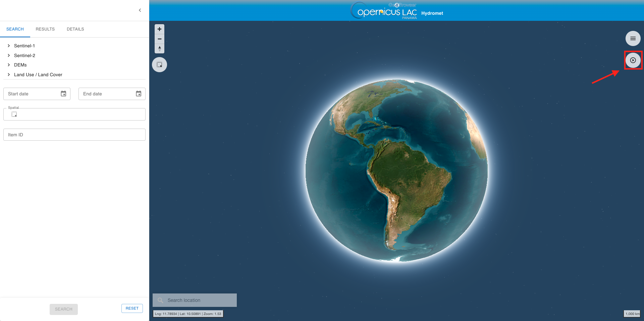Screen dimensions: 644x321
Task: Switch to the RESULTS tab
Action: pos(45,29)
